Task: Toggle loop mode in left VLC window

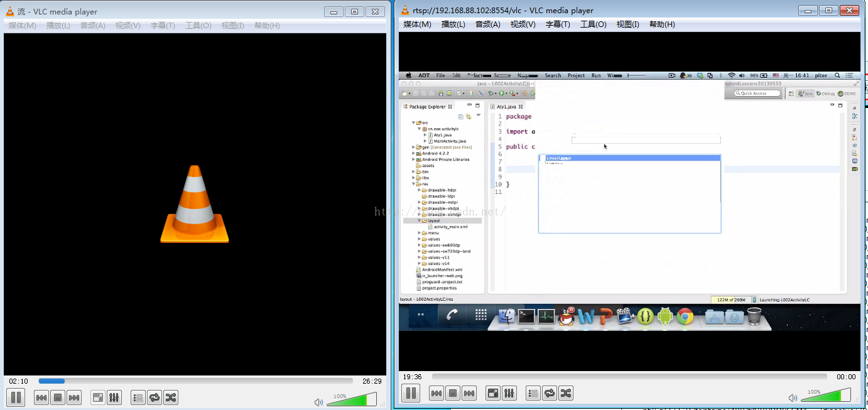Action: tap(155, 397)
